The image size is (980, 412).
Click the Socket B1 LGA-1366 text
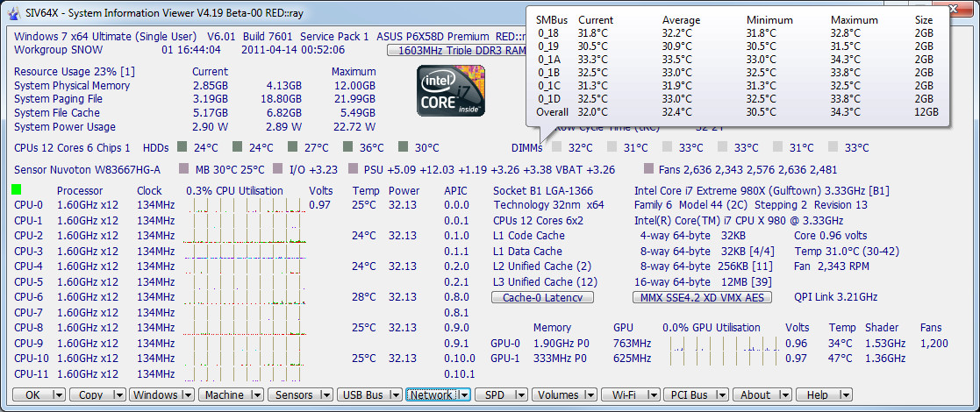(x=543, y=191)
